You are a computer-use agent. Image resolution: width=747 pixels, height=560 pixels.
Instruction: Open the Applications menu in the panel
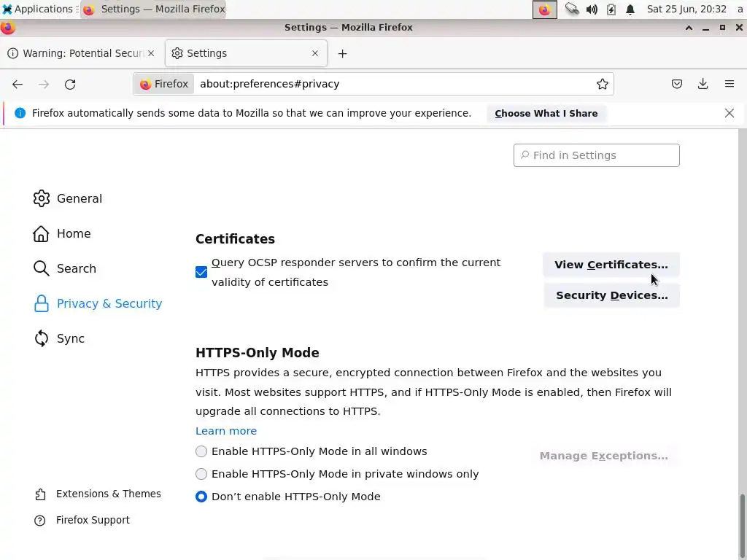click(x=38, y=9)
